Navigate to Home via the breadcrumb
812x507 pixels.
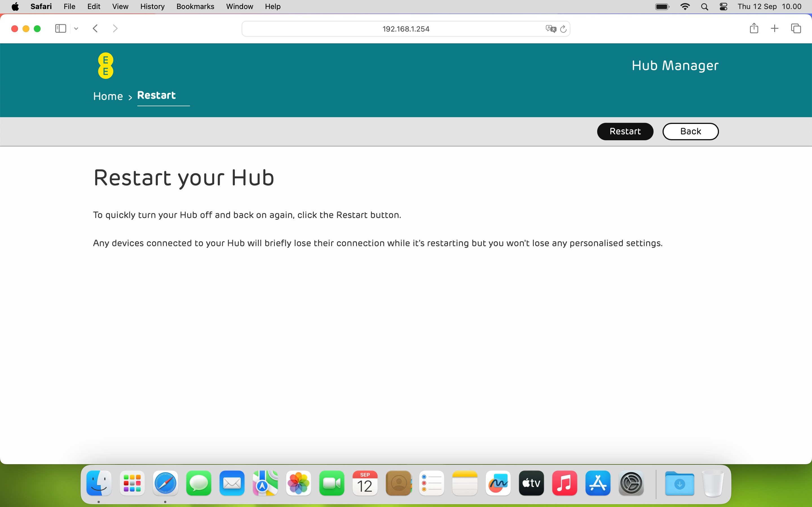pyautogui.click(x=108, y=96)
